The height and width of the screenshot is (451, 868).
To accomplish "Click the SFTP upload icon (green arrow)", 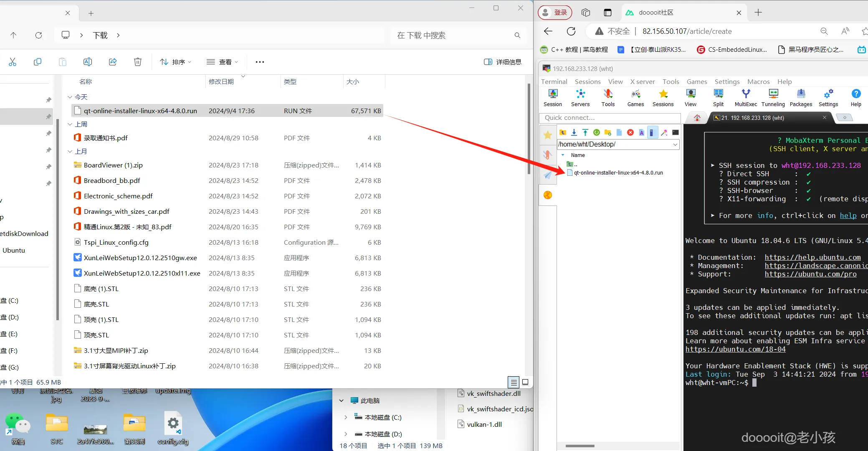I will 585,132.
